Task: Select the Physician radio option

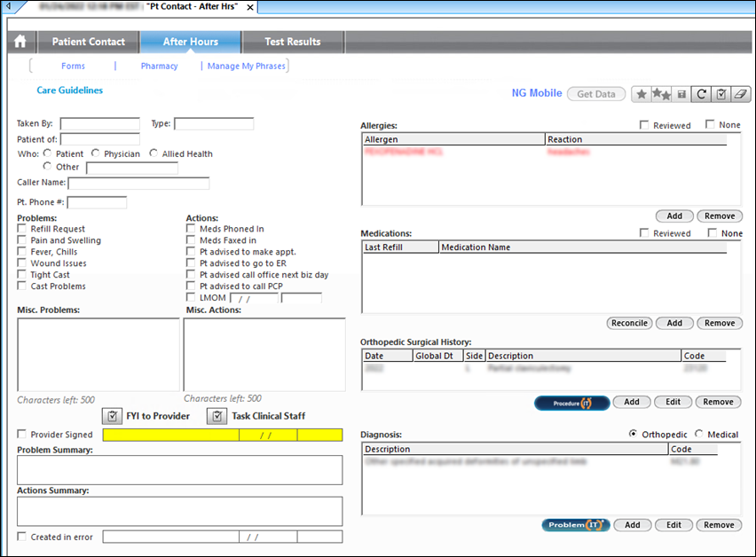Action: point(96,153)
